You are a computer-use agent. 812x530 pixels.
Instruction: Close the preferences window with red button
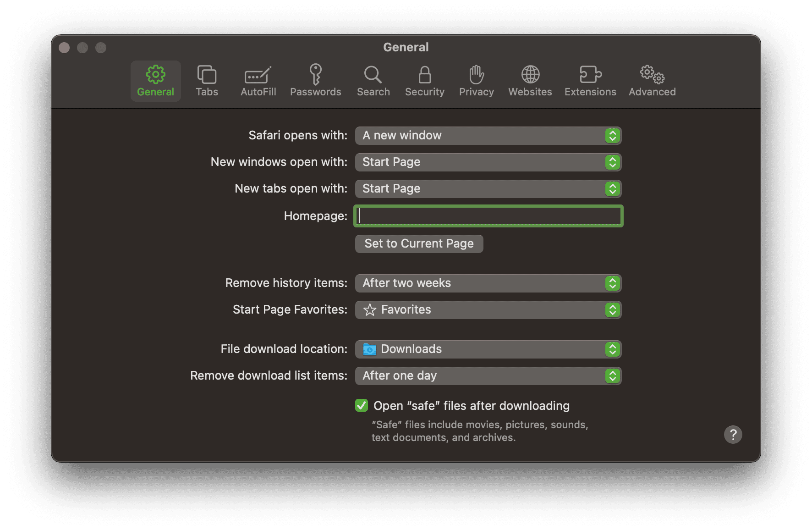coord(64,48)
